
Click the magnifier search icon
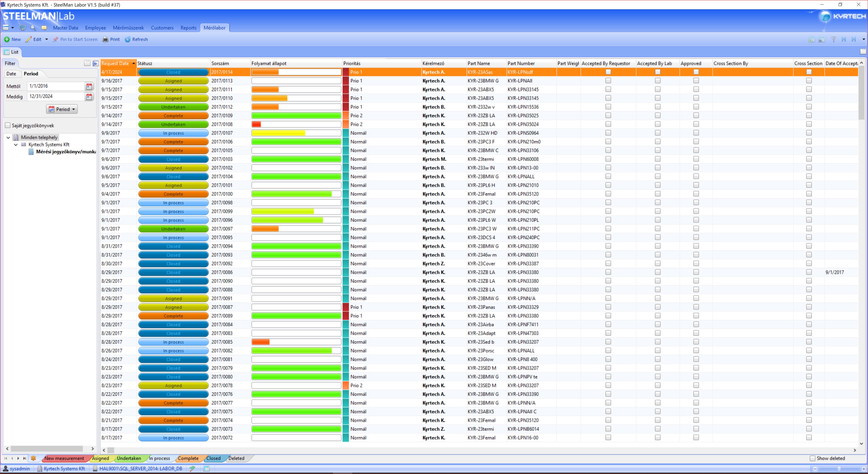click(33, 28)
